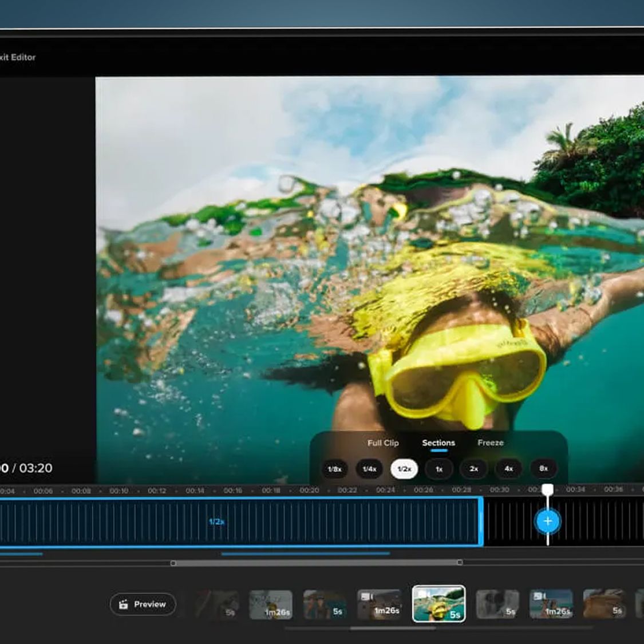Image resolution: width=644 pixels, height=644 pixels.
Task: Choose the 1/4x speed option
Action: [x=369, y=469]
